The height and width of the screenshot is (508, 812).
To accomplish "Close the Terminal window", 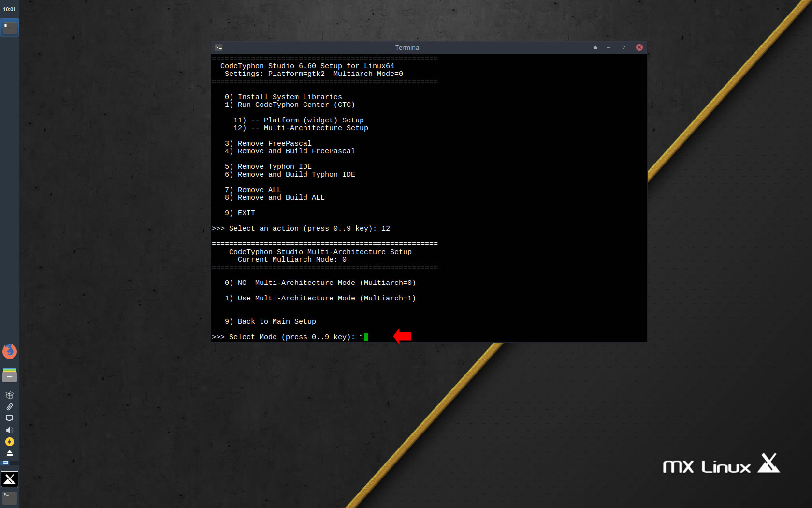I will tap(639, 47).
